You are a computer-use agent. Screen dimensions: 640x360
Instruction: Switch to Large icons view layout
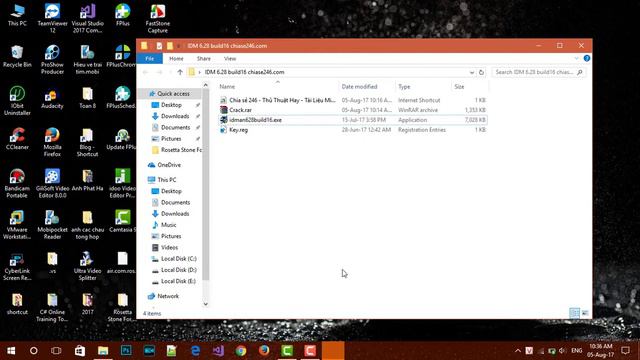[585, 313]
